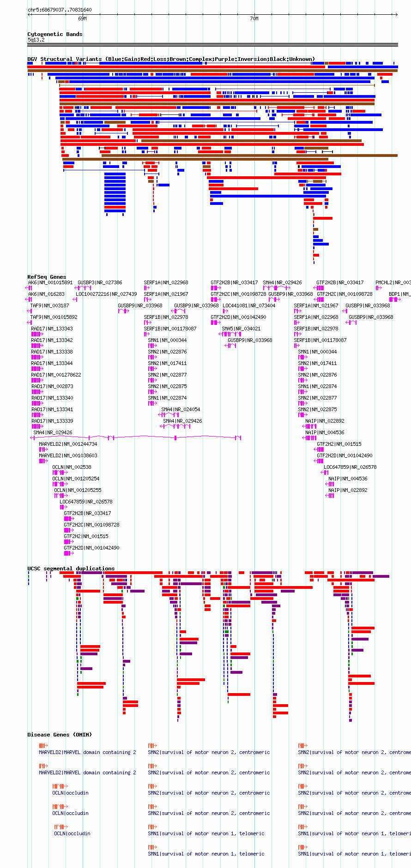The width and height of the screenshot is (411, 868).
Task: Click the 5q13.2 band label
Action: pyautogui.click(x=36, y=40)
